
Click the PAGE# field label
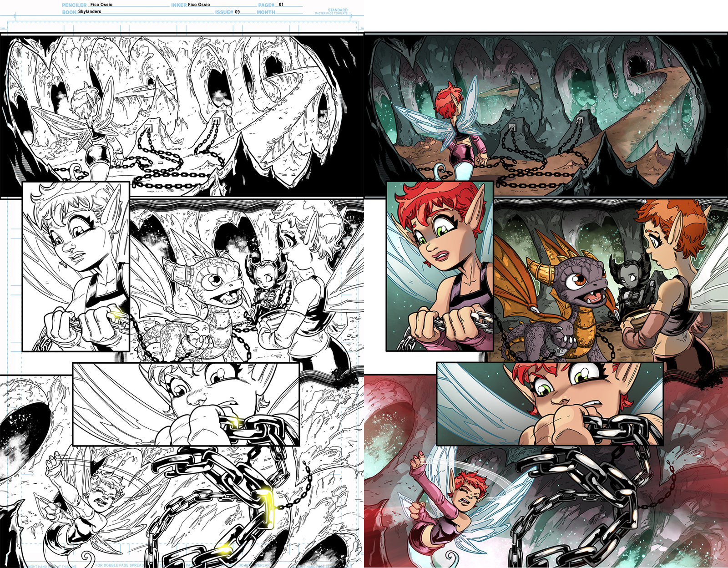[266, 5]
